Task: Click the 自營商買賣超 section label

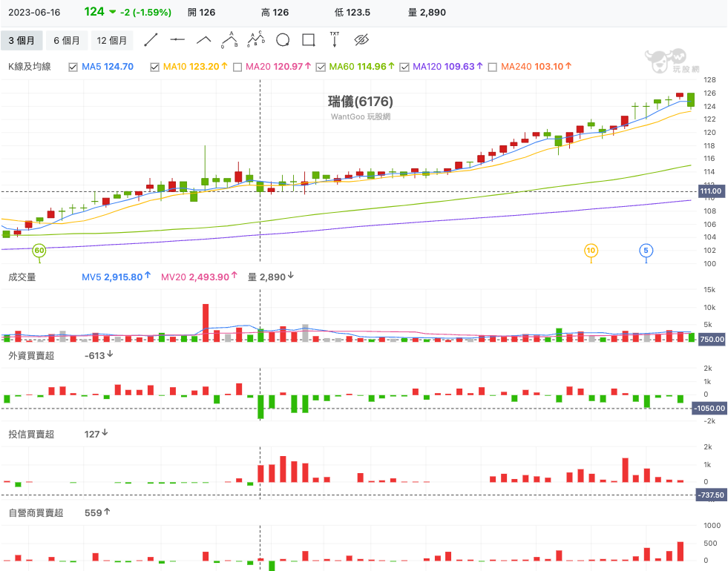Action: 36,512
